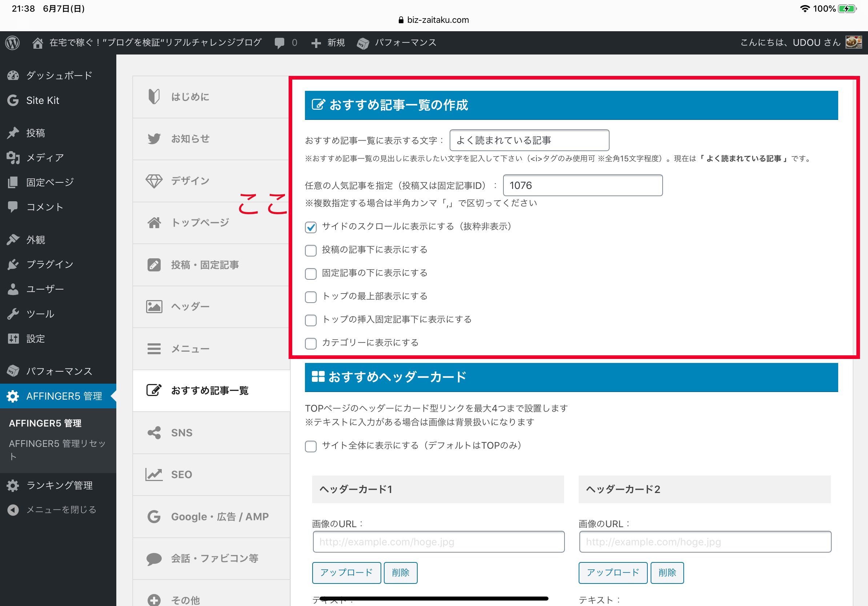The height and width of the screenshot is (606, 868).
Task: Click the おすすめ記事一覧 sidebar icon
Action: (153, 391)
